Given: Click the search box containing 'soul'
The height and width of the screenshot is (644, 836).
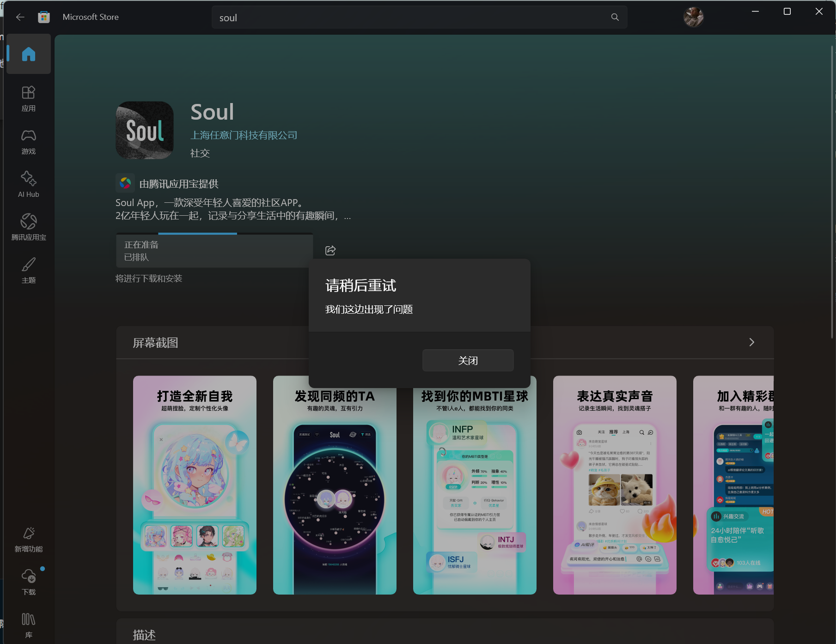Looking at the screenshot, I should click(419, 17).
